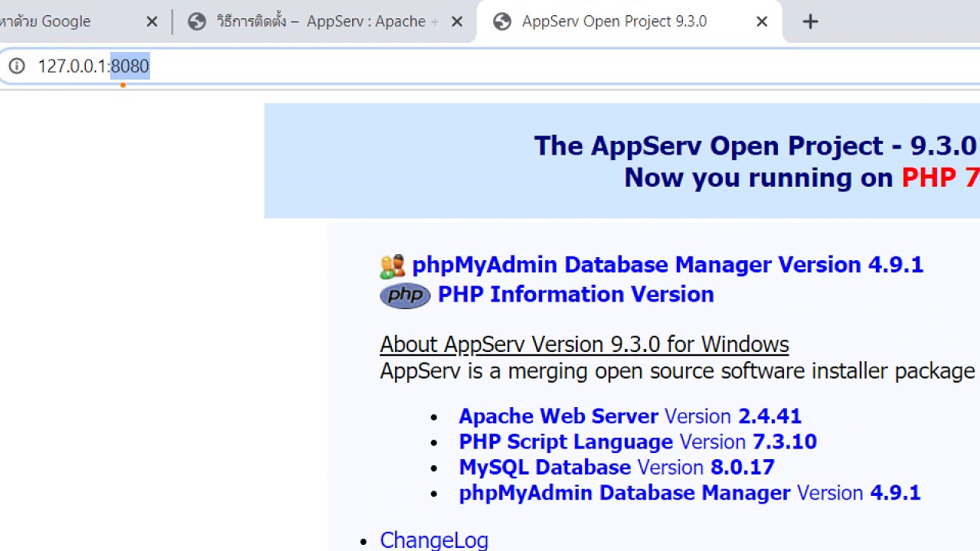Click the phpMyAdmin users icon

pyautogui.click(x=392, y=266)
